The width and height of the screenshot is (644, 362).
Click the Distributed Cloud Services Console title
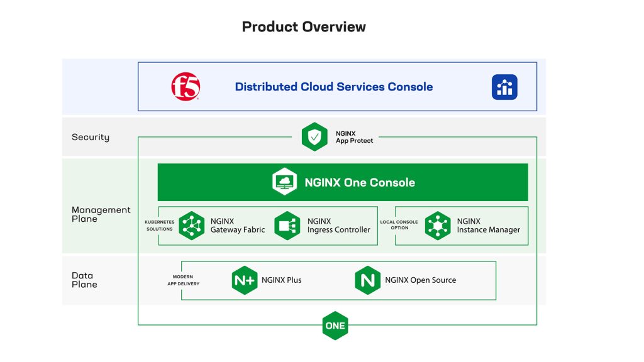tap(334, 87)
